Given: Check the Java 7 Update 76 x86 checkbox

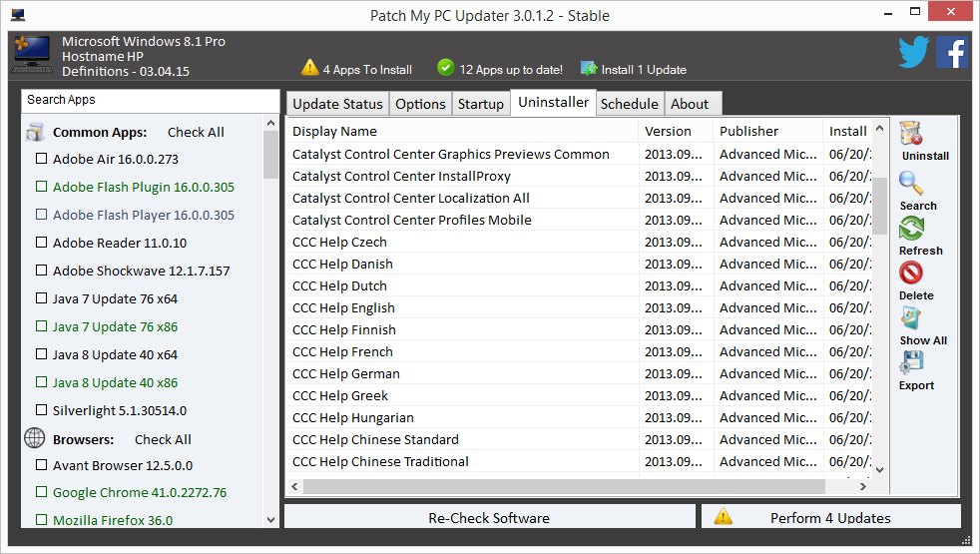Looking at the screenshot, I should coord(41,325).
